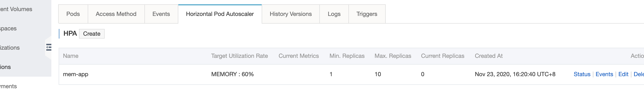Screen dimensions: 644x94
Task: View Status of mem-app HPA
Action: click(x=582, y=74)
